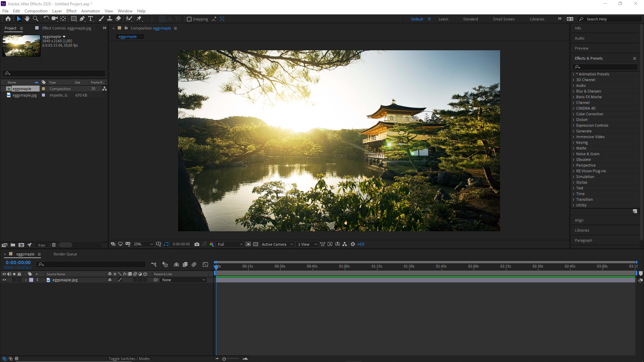Click the eggsmaple composition thumbnail in Project panel

(21, 46)
